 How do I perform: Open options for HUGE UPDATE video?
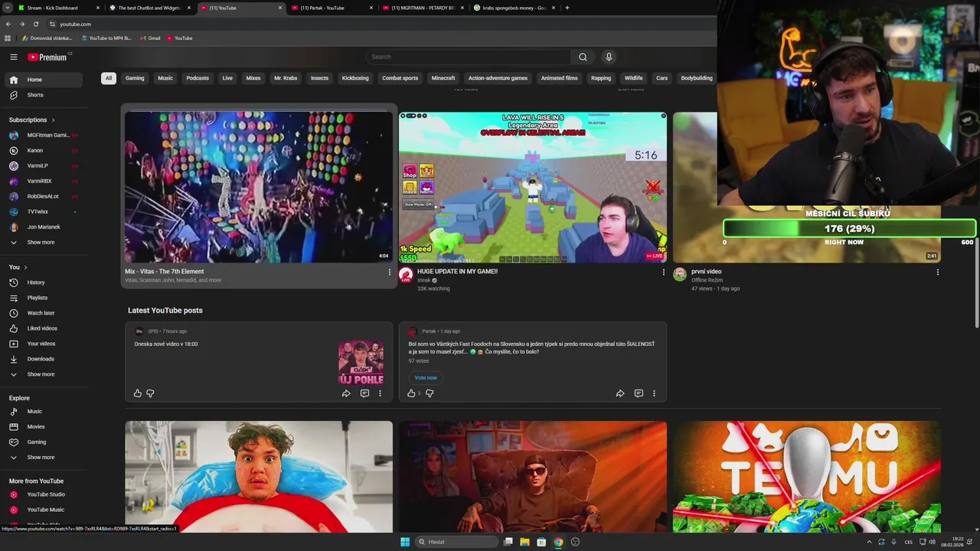pos(664,272)
